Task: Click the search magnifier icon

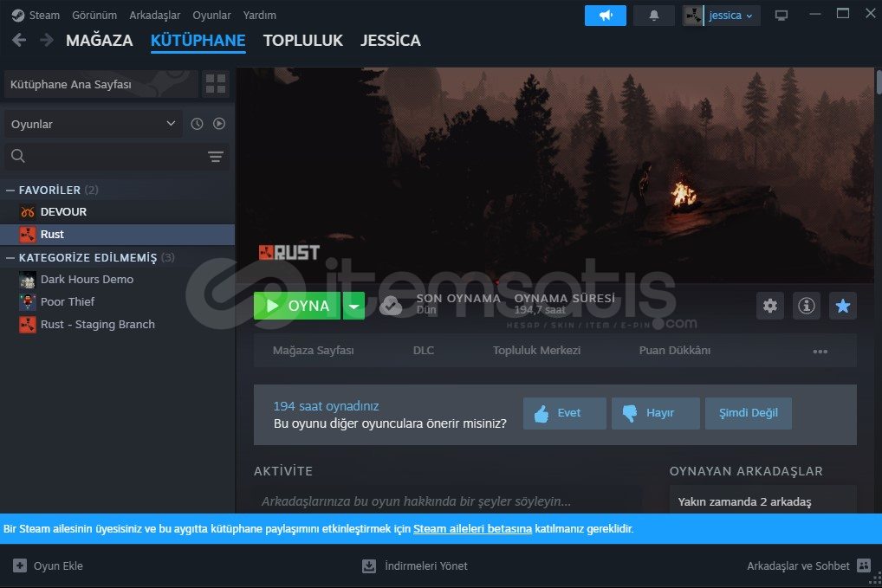Action: [x=18, y=156]
